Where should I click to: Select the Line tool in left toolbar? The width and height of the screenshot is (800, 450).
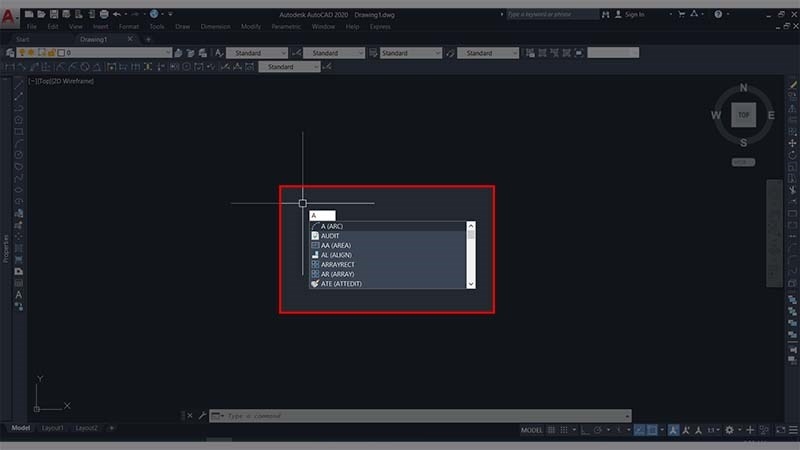tap(19, 96)
